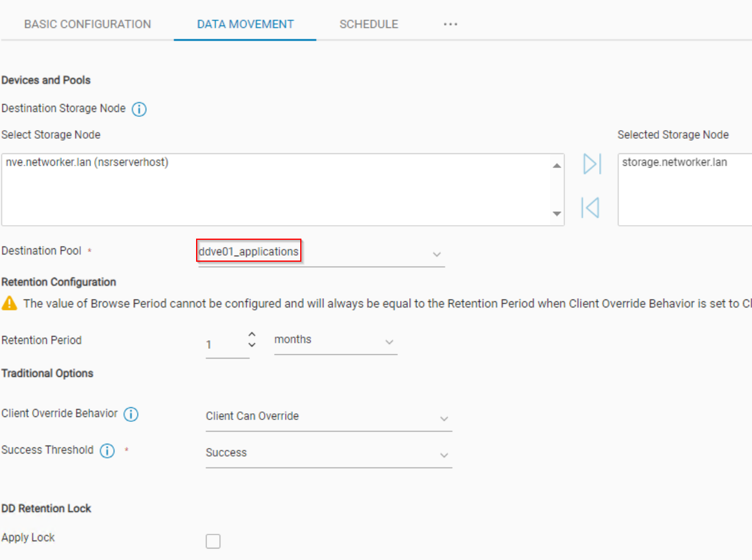Select storage.networker.lan in Selected Storage Node
The height and width of the screenshot is (560, 752).
tap(674, 163)
